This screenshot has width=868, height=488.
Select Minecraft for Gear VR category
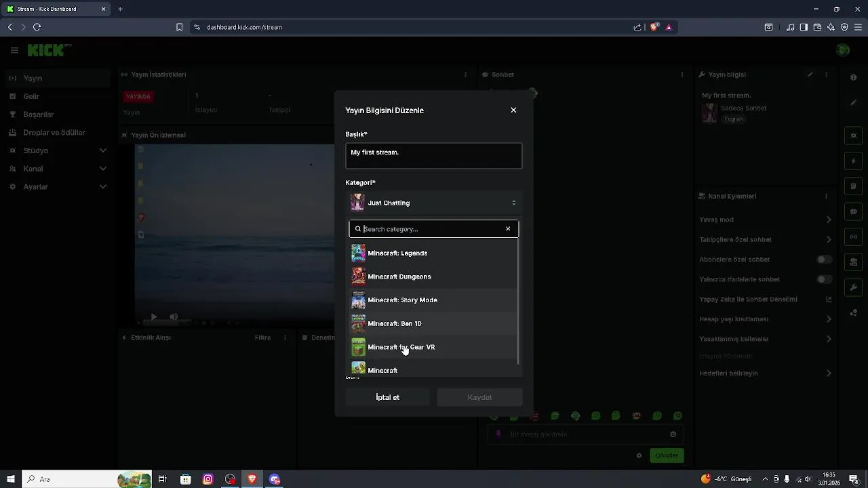pyautogui.click(x=433, y=347)
